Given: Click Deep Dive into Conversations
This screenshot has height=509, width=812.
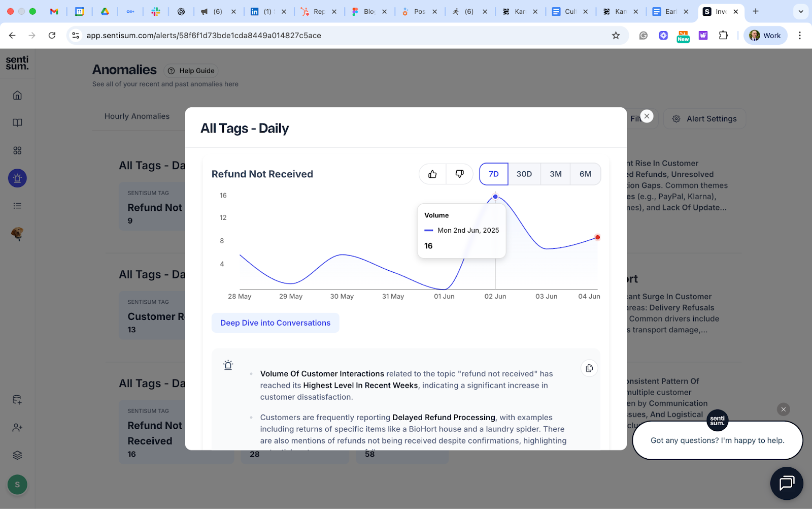Looking at the screenshot, I should 275,323.
